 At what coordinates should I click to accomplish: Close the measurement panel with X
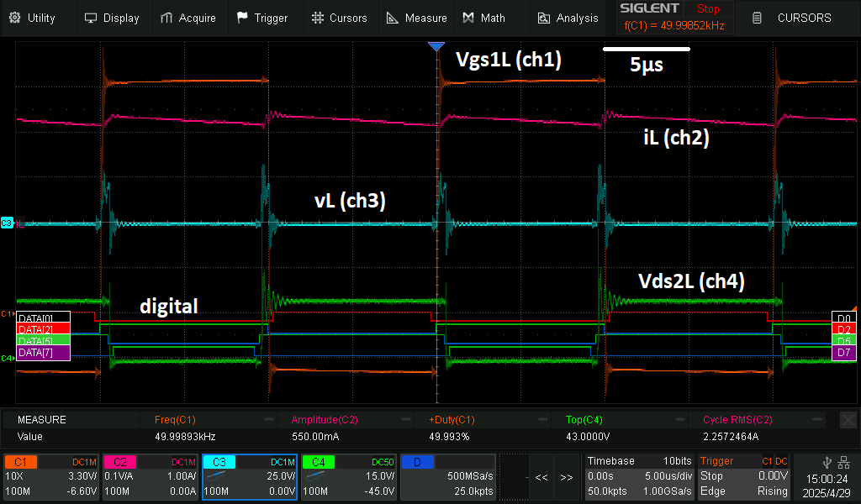[x=848, y=419]
